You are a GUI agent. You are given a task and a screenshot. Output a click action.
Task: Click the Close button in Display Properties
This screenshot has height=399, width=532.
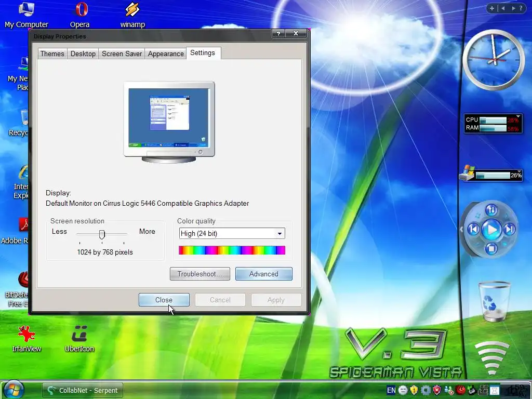pyautogui.click(x=164, y=300)
